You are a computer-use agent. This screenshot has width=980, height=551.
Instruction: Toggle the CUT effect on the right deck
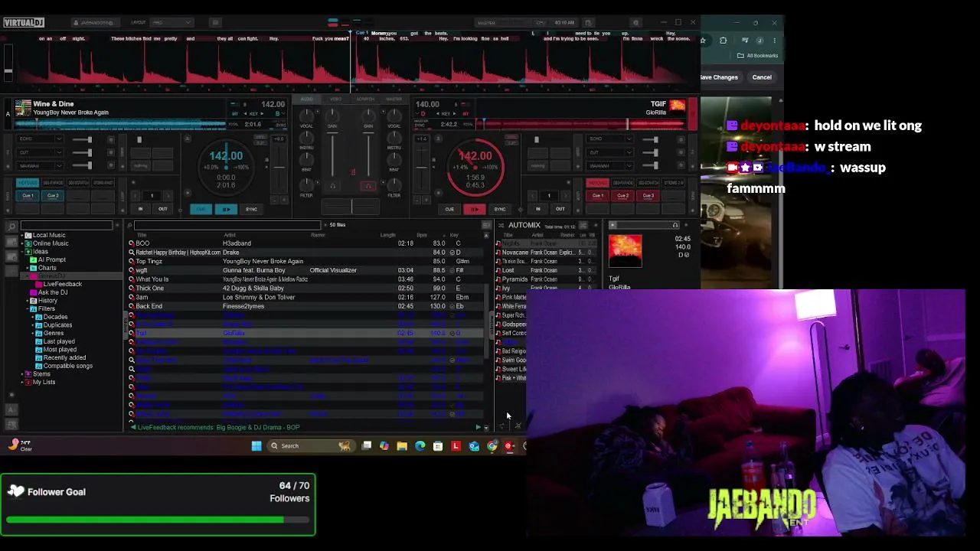[x=679, y=152]
